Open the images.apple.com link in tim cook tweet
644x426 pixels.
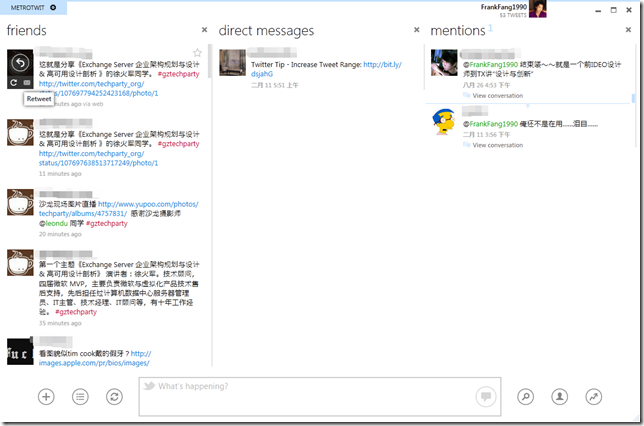pos(95,358)
